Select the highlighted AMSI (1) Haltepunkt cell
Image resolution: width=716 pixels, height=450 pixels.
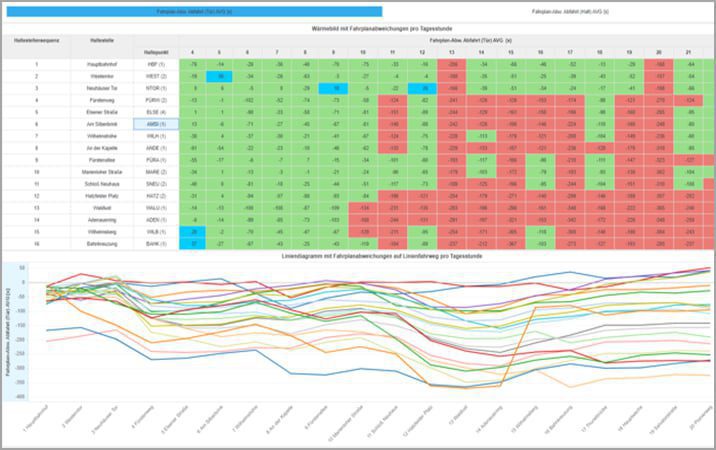tap(156, 124)
